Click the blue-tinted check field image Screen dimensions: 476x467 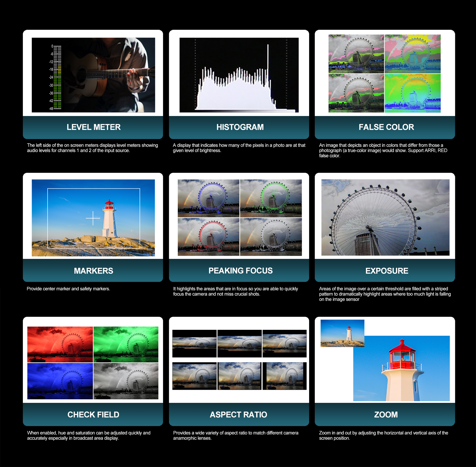tap(60, 381)
